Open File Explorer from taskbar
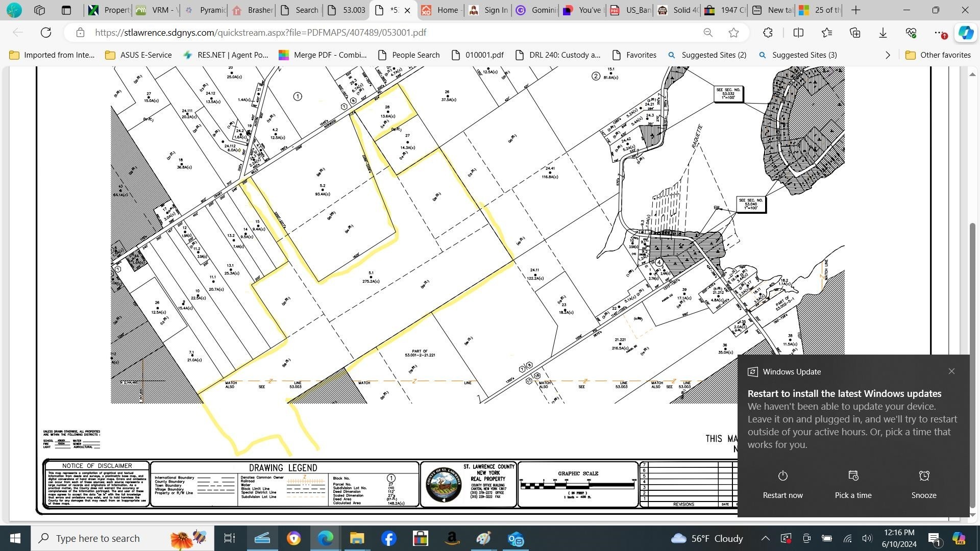The height and width of the screenshot is (551, 980). tap(357, 538)
